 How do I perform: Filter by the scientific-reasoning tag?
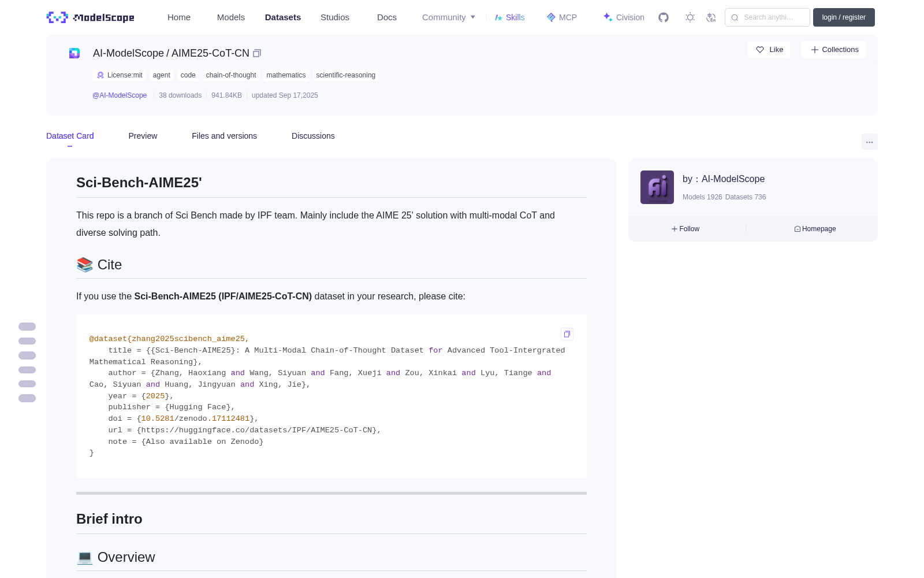point(346,75)
